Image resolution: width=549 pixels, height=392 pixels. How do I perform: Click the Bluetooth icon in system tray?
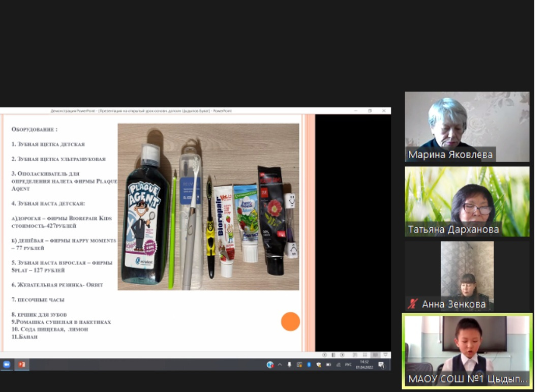pos(309,365)
